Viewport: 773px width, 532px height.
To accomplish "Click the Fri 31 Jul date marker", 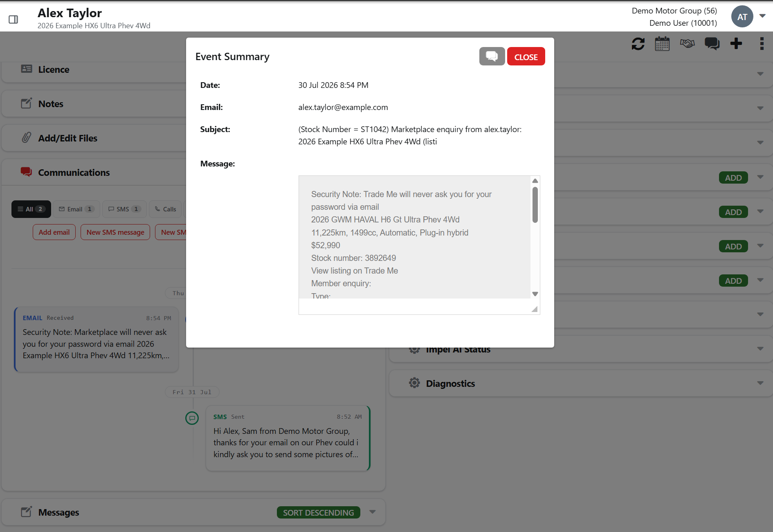I will [x=192, y=392].
